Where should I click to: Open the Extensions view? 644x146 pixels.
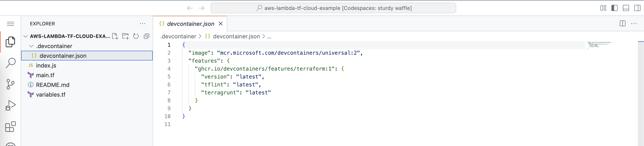(x=10, y=127)
